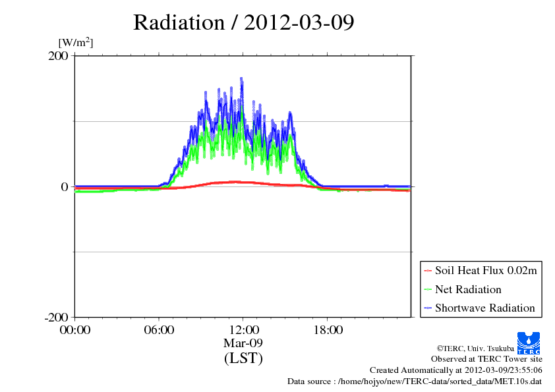Select the 'Shortwave Radiation' legend label
555x392 pixels.
(x=485, y=308)
